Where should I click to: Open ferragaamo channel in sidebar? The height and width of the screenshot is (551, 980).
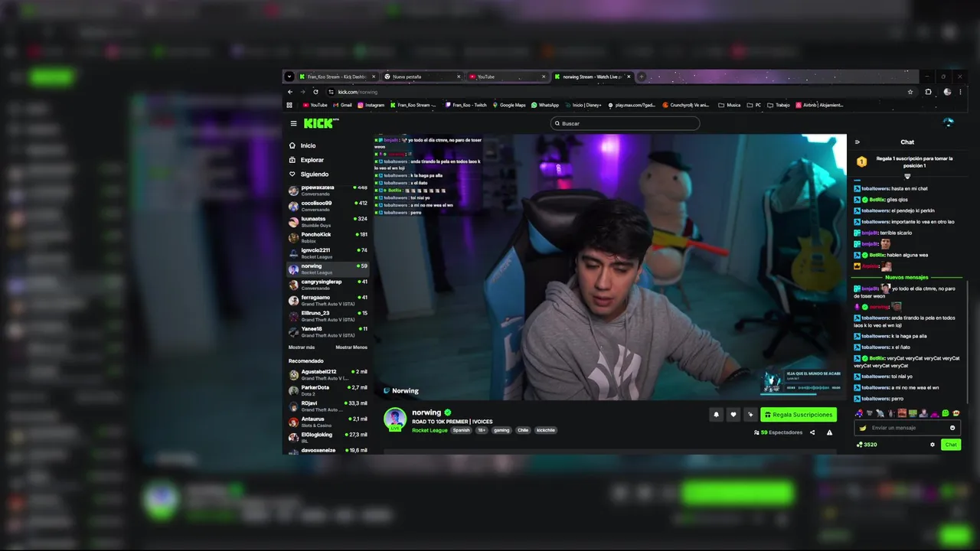[328, 301]
